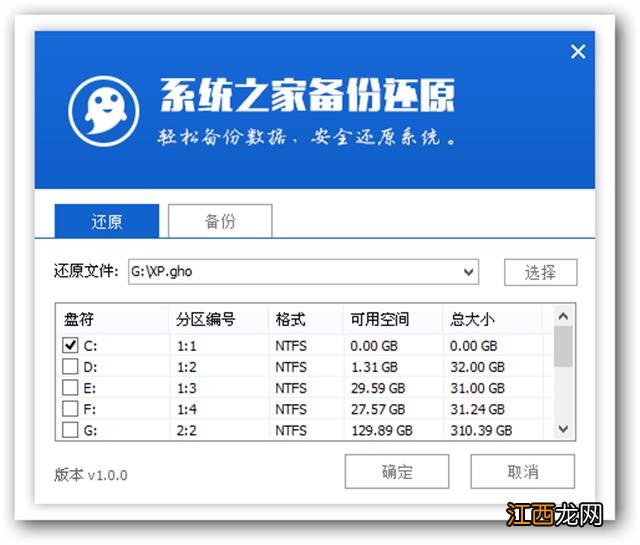Click the 还原文件: label
The width and height of the screenshot is (640, 545).
click(86, 271)
